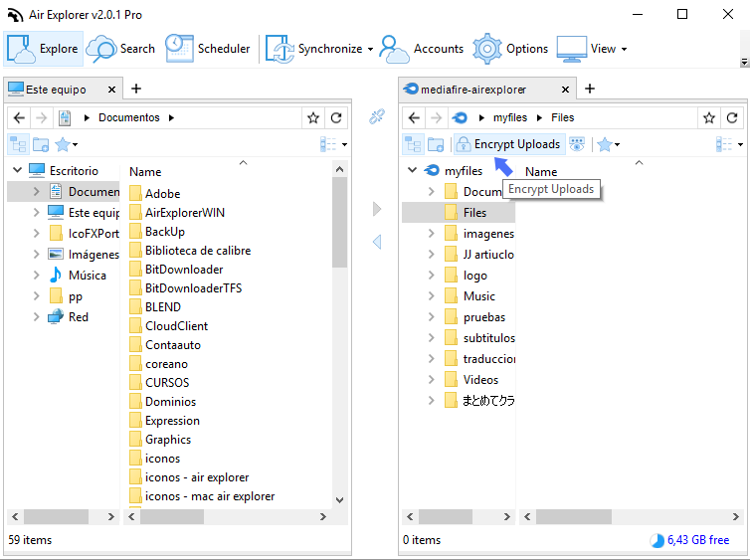Screen dimensions: 750x560
Task: Toggle folder tree view in left pane
Action: (x=18, y=144)
